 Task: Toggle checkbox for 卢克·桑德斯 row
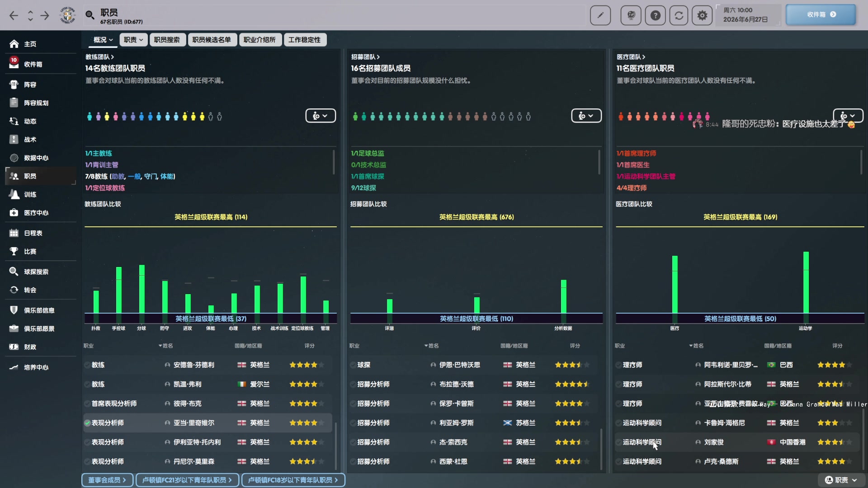pyautogui.click(x=618, y=462)
